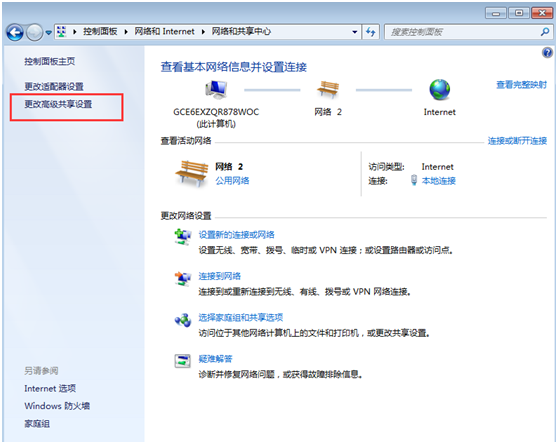
Task: Click the computer icon for GCE6EXZQR878WOC
Action: pos(216,90)
